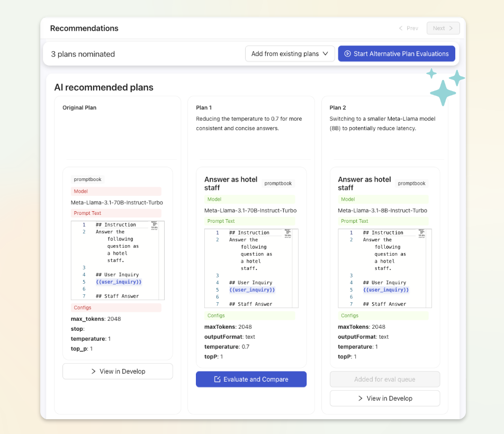Click the play icon on Start Alternative Plan Evaluations
This screenshot has width=504, height=434.
coord(347,53)
